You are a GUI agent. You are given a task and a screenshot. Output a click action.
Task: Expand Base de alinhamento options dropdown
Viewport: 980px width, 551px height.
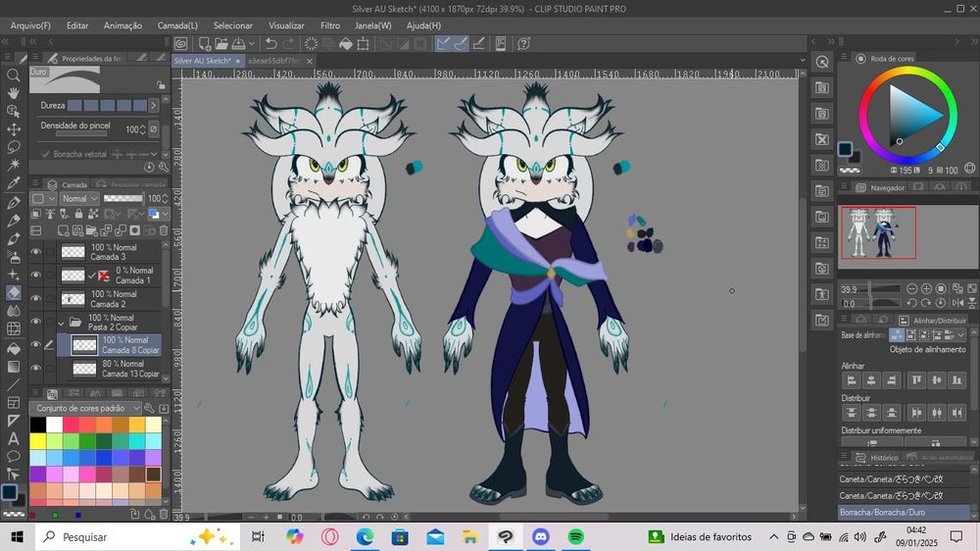click(x=961, y=335)
